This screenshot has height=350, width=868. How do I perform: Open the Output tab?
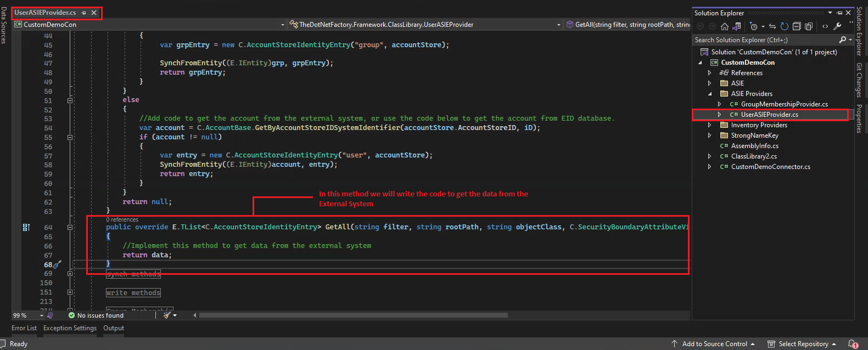click(114, 328)
